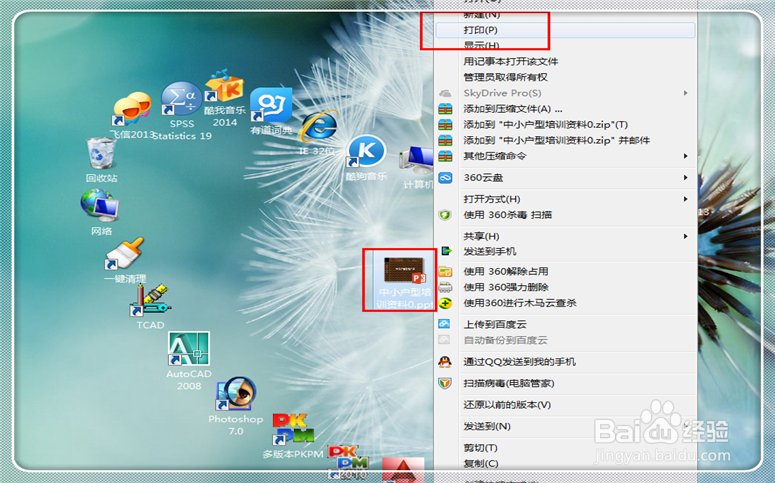
Task: Click the 上传到百度云 cloud icon
Action: (x=444, y=324)
